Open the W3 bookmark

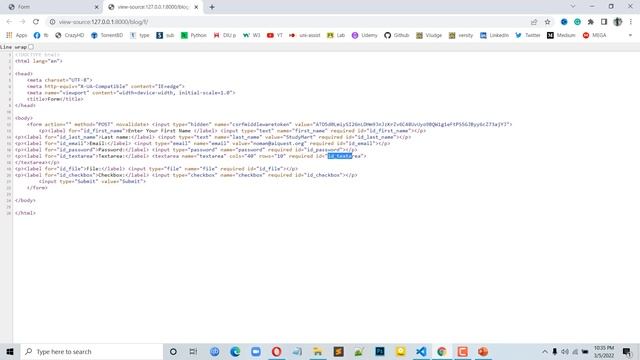pos(251,36)
